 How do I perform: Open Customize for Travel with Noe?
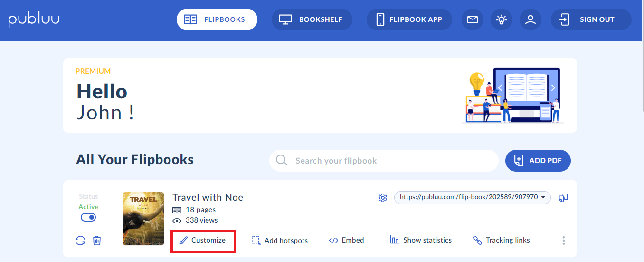(203, 241)
